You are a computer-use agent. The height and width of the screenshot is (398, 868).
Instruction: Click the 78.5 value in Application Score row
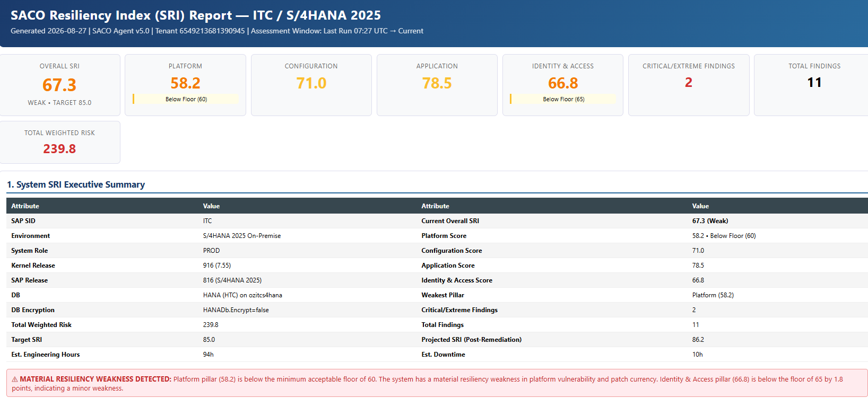698,266
